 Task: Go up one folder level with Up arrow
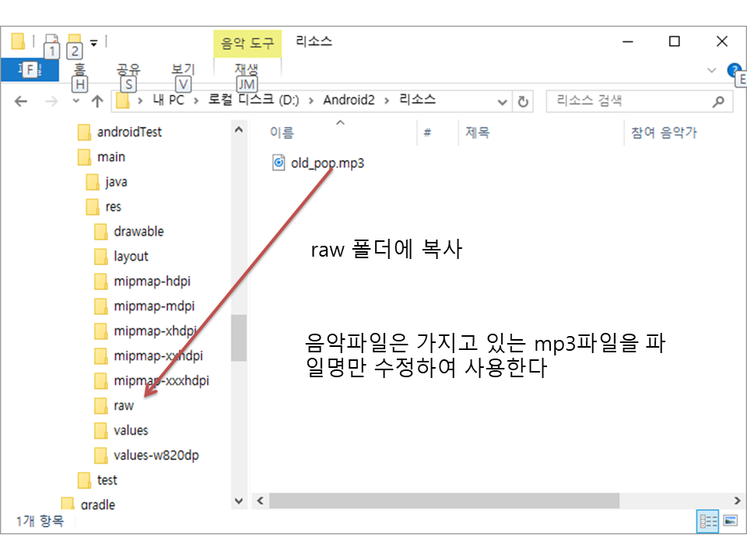[97, 101]
